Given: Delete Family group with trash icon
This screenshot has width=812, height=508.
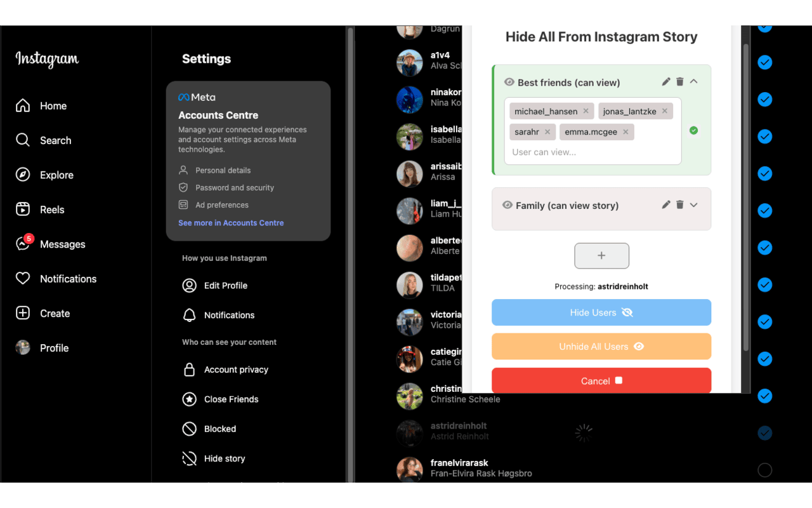Looking at the screenshot, I should click(680, 204).
